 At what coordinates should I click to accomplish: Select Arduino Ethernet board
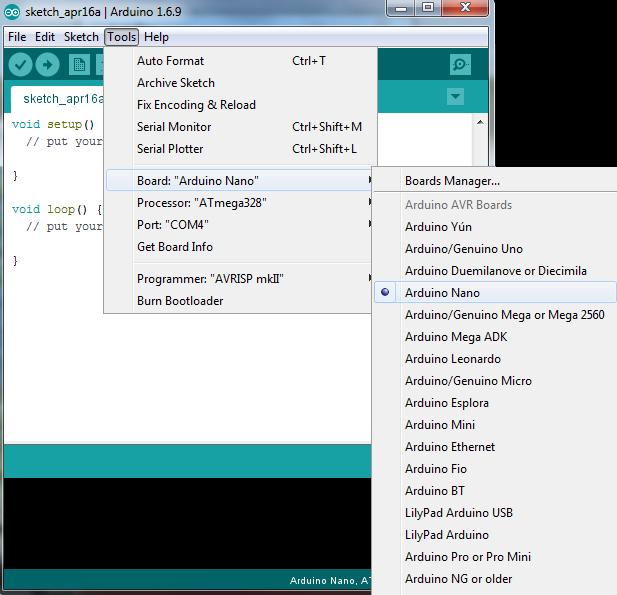495,447
